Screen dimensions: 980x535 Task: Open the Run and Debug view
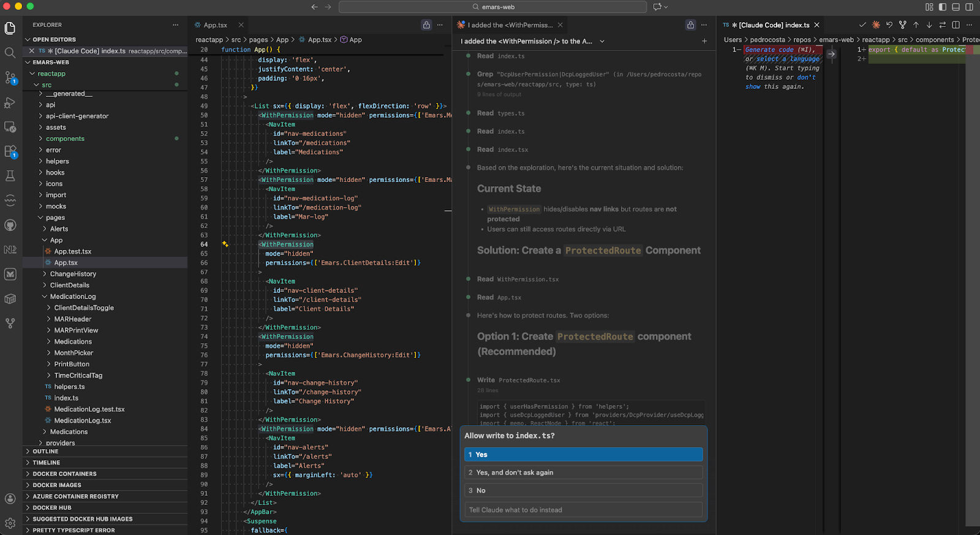(10, 102)
